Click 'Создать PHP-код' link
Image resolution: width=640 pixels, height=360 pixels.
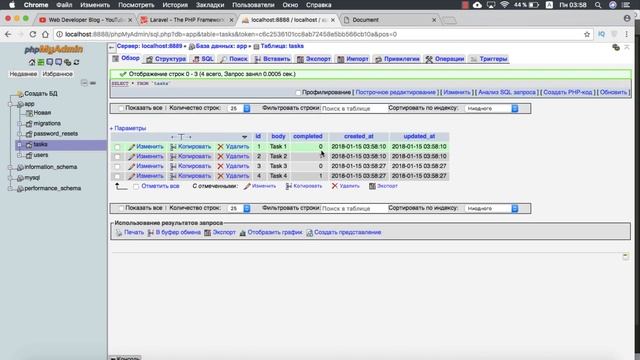[x=567, y=93]
